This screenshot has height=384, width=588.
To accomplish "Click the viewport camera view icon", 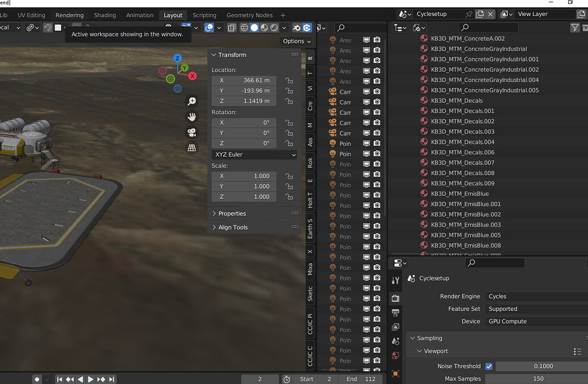I will pos(191,132).
